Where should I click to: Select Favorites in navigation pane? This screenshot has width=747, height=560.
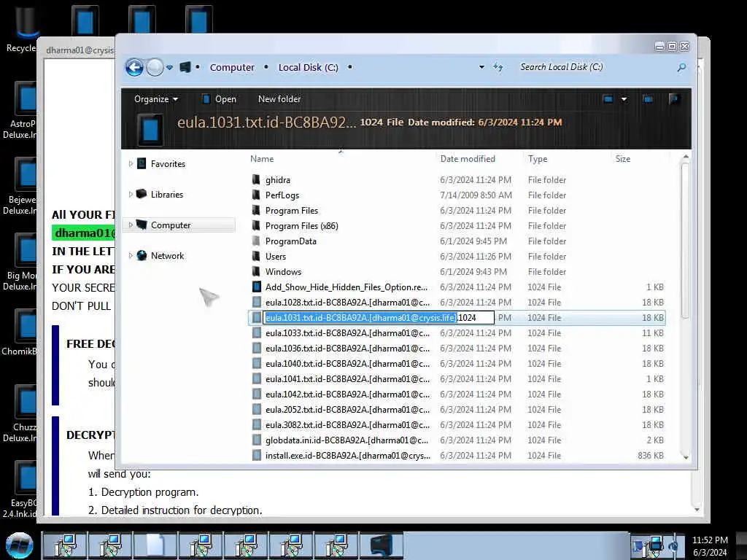pyautogui.click(x=168, y=164)
